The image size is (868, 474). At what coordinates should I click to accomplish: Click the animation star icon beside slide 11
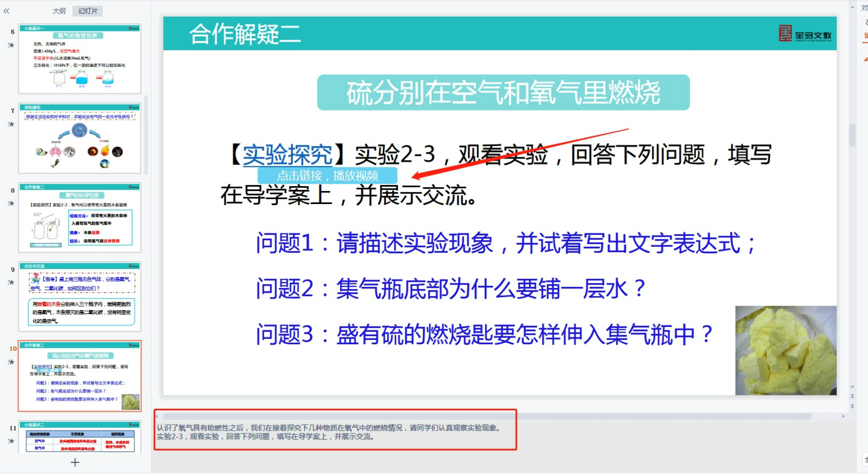(11, 441)
